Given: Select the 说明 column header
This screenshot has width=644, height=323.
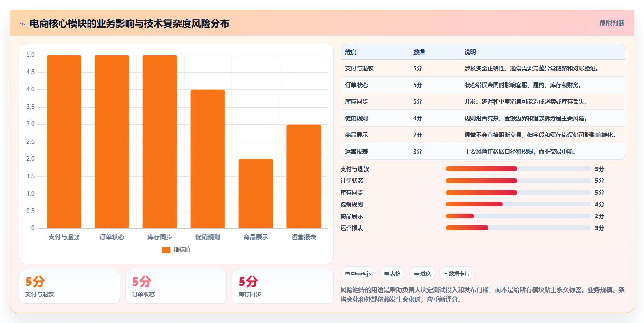Looking at the screenshot, I should (x=470, y=52).
